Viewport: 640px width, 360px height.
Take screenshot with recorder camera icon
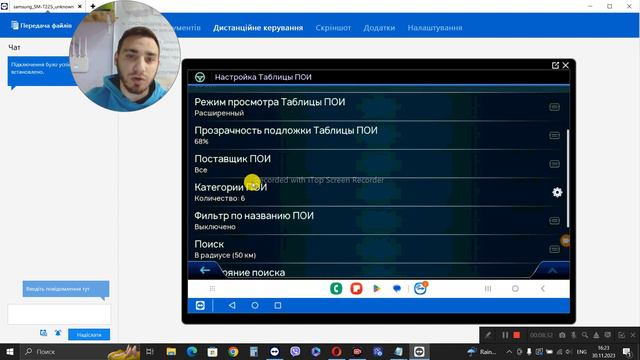pyautogui.click(x=562, y=335)
